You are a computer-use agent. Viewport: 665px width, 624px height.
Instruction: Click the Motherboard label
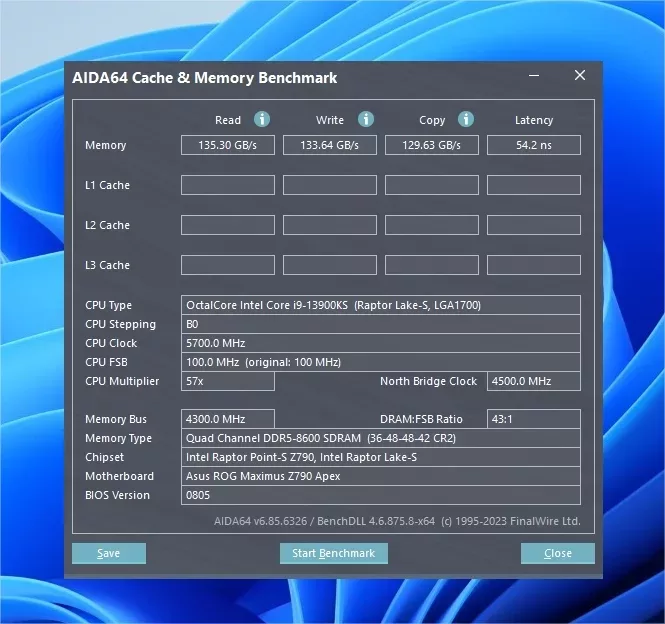click(119, 476)
